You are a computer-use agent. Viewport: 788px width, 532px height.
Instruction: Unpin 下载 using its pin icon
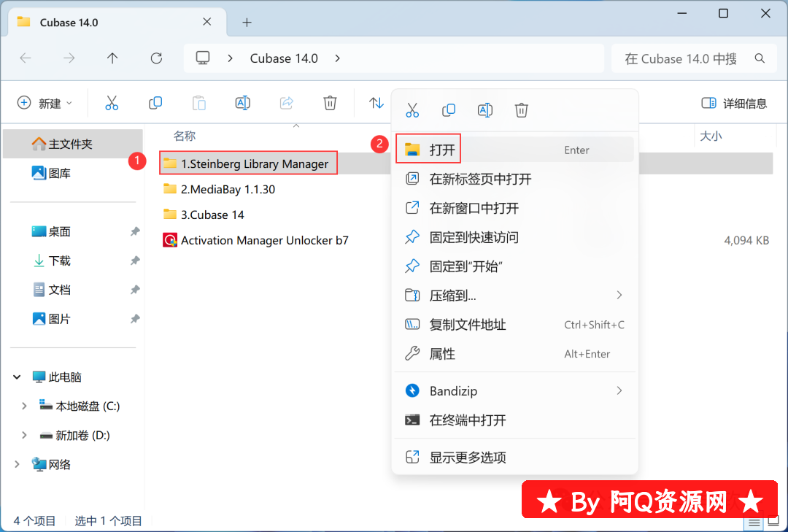tap(135, 261)
